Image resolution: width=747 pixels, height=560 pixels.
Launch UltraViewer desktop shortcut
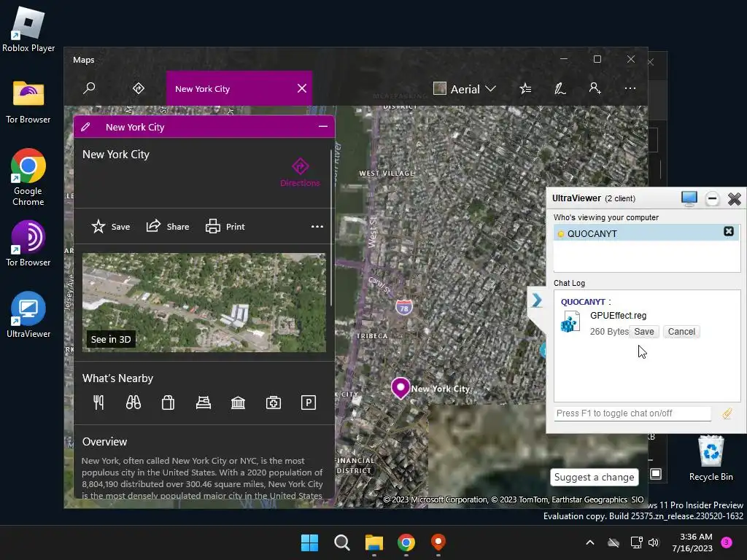[x=28, y=315]
